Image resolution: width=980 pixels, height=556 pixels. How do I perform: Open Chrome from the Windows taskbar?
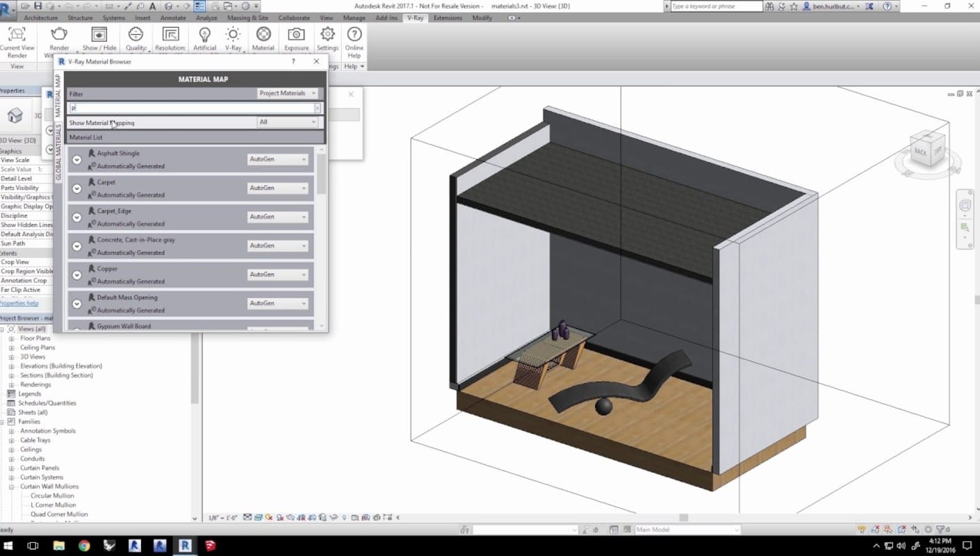pos(84,546)
